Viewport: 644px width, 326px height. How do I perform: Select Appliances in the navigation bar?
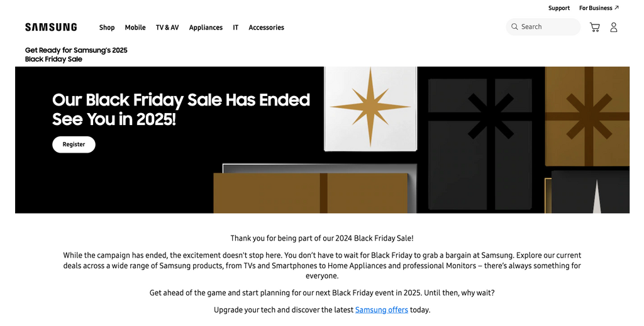[x=206, y=28]
